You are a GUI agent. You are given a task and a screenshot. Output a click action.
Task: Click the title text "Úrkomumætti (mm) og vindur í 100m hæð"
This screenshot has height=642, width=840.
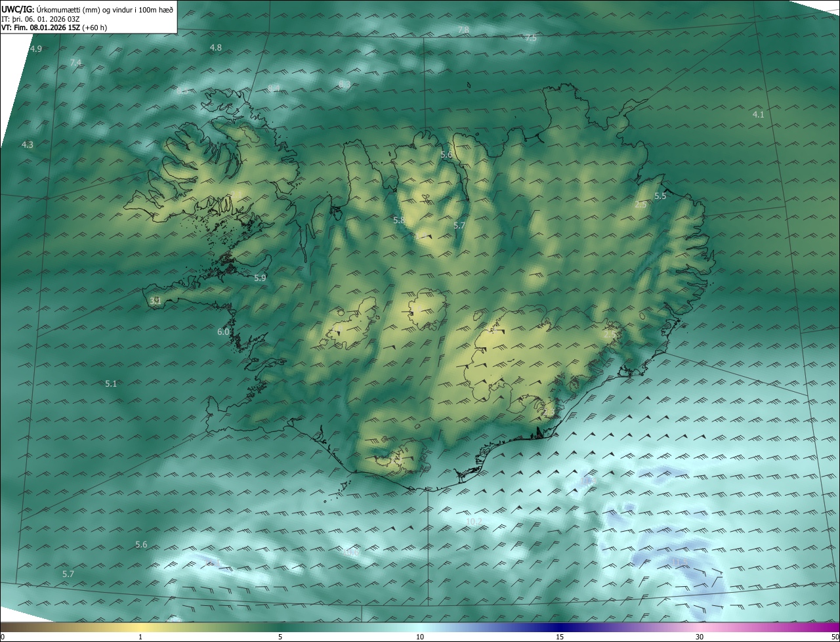[x=105, y=9]
